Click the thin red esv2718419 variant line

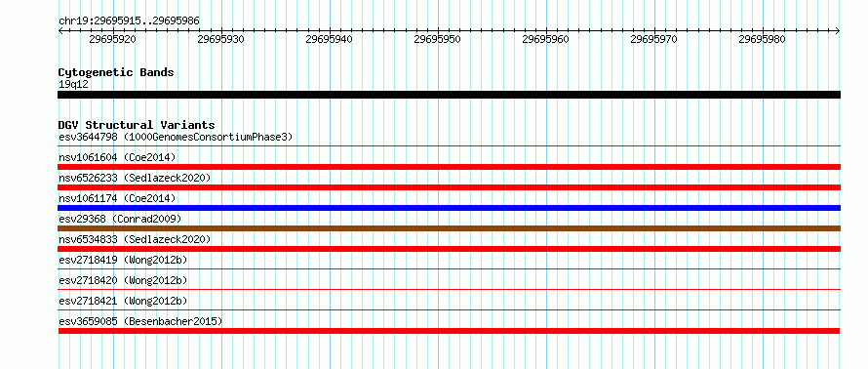[x=449, y=268]
